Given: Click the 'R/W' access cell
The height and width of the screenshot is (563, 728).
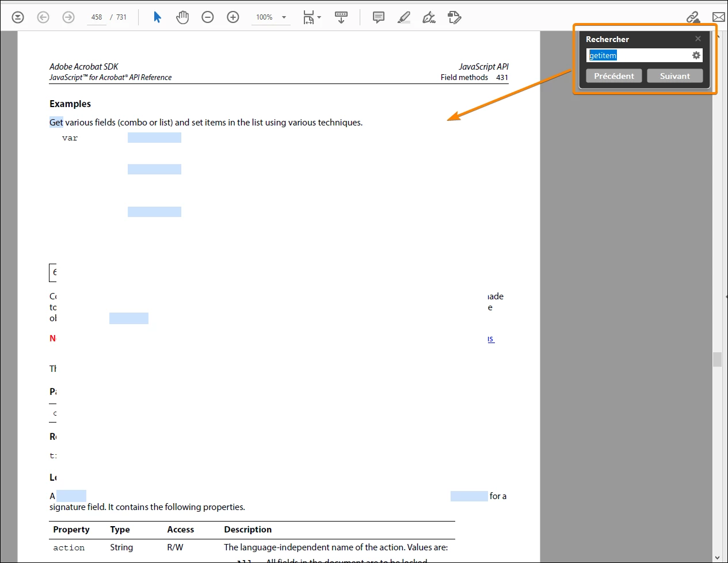Looking at the screenshot, I should click(175, 547).
